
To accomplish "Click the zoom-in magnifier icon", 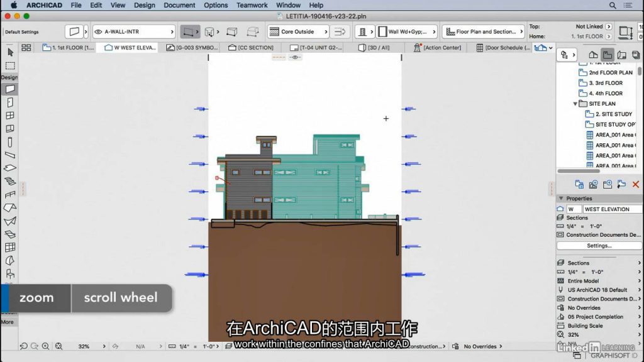I will [x=45, y=346].
